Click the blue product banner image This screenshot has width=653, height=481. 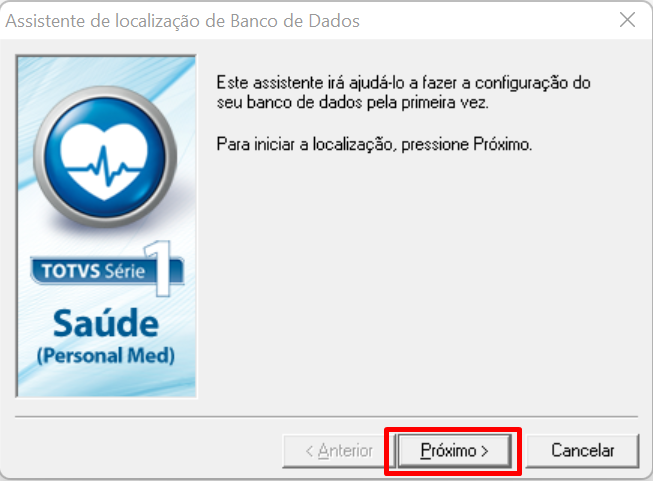click(106, 226)
